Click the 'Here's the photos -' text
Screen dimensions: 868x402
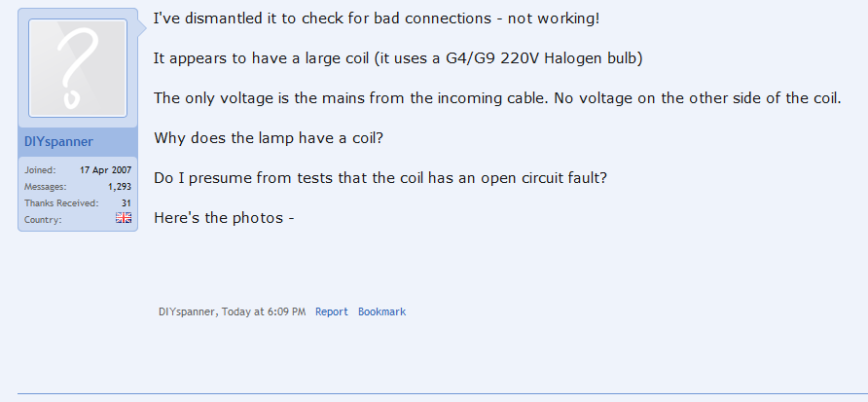224,217
